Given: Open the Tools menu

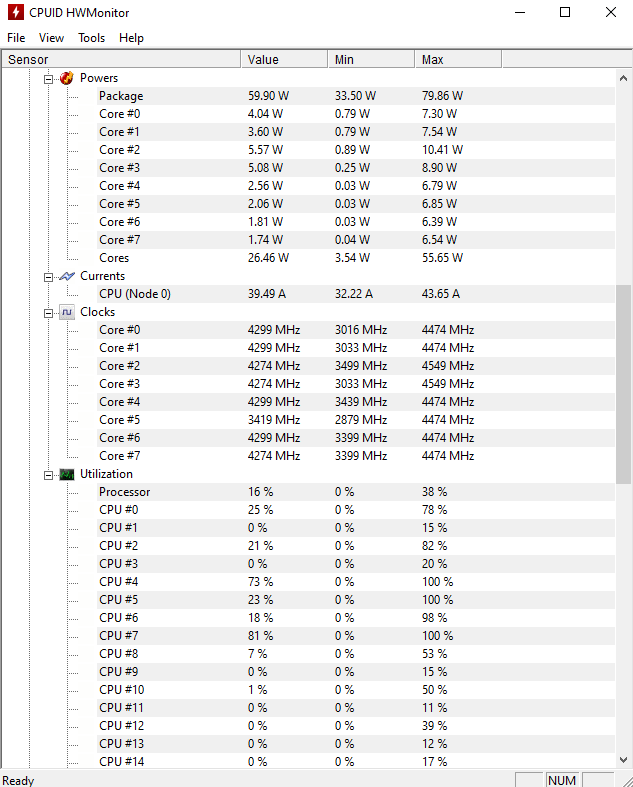Looking at the screenshot, I should coord(91,38).
